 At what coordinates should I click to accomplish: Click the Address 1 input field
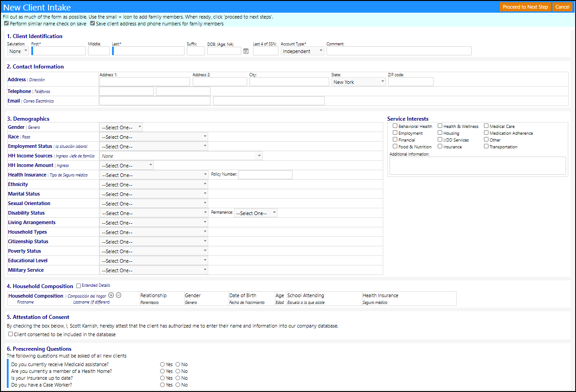tap(145, 82)
